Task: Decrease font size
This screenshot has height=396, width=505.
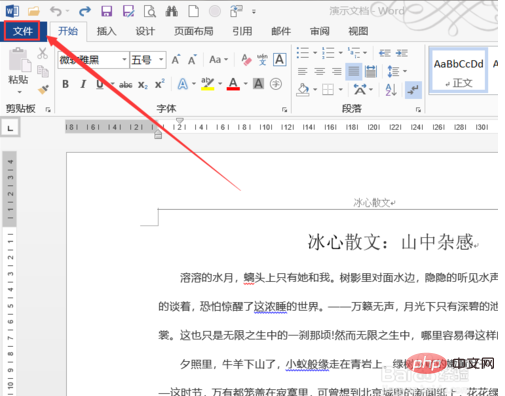Action: pos(192,60)
